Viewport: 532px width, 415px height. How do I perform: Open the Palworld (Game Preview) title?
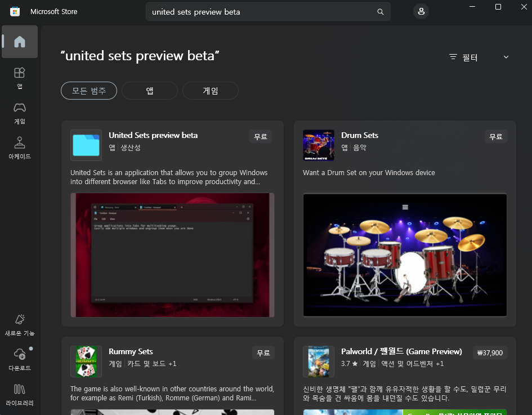401,351
